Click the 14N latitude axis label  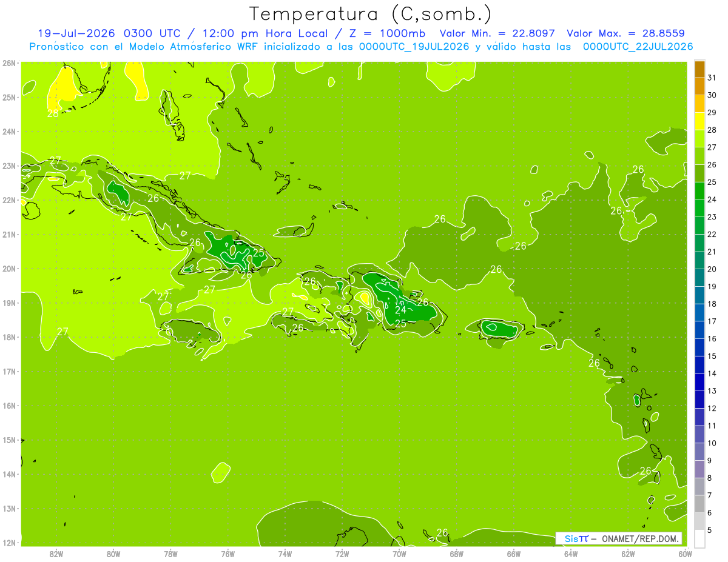coord(9,474)
